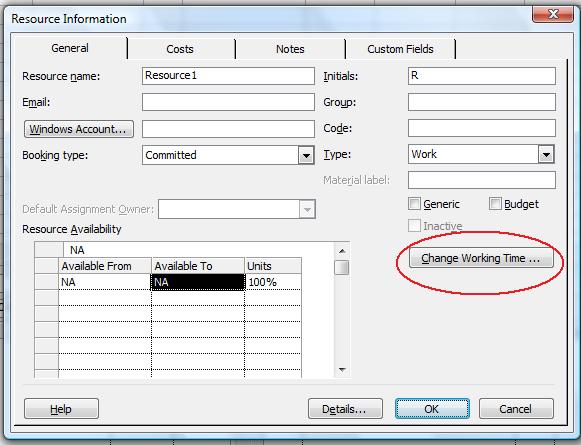Open the Windows Account button
This screenshot has height=445, width=581.
(x=79, y=129)
